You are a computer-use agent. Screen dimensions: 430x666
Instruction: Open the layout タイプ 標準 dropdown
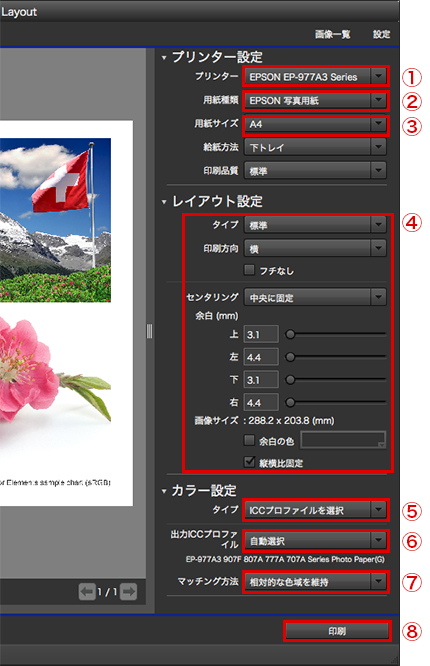[315, 225]
